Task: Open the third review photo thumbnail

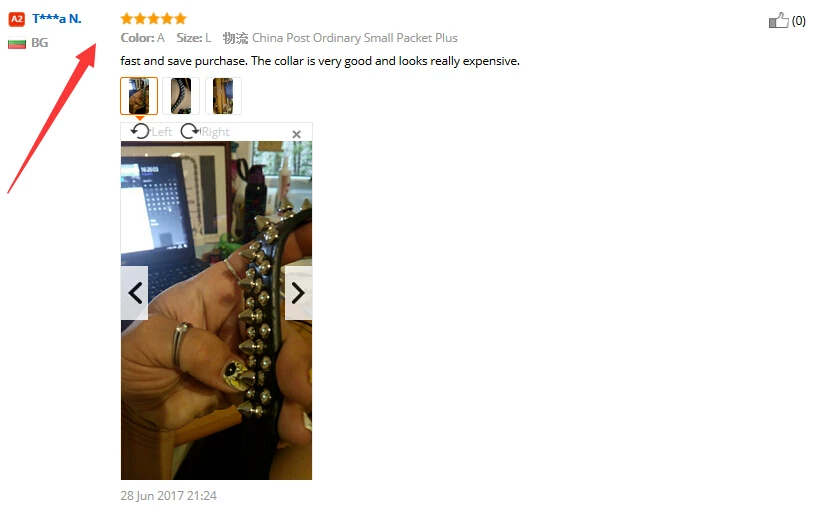Action: point(223,96)
